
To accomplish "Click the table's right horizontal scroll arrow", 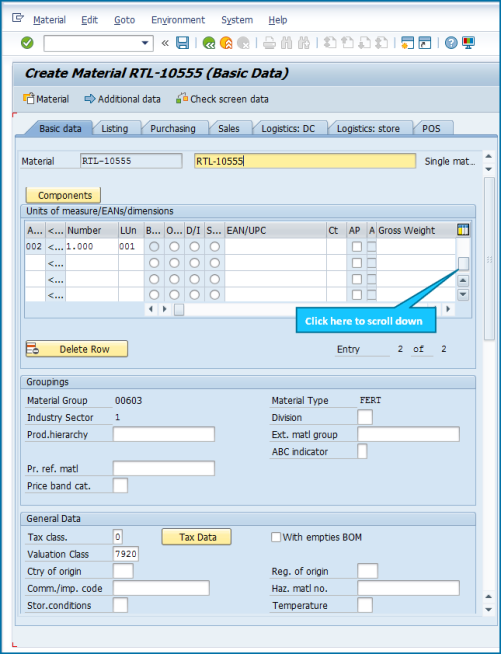I will click(x=448, y=309).
